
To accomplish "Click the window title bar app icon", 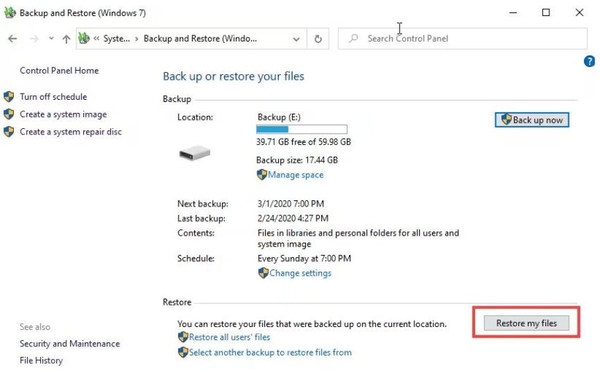I will click(10, 13).
